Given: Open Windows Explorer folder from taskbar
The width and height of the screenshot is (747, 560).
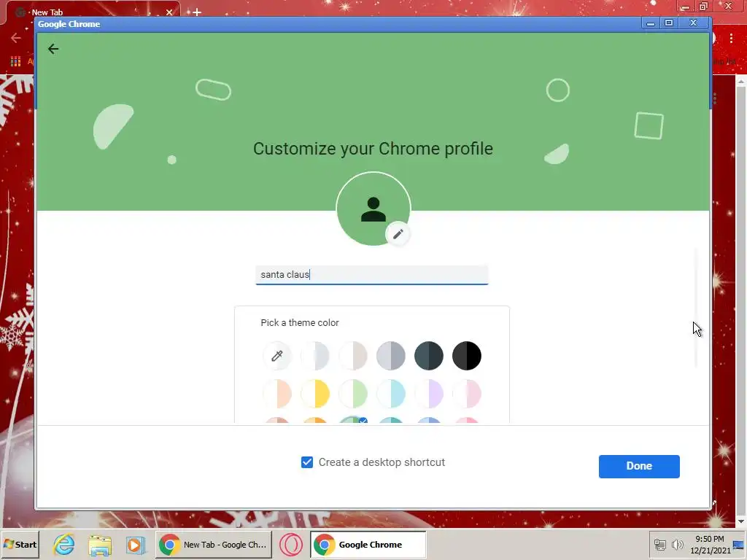Looking at the screenshot, I should point(99,545).
